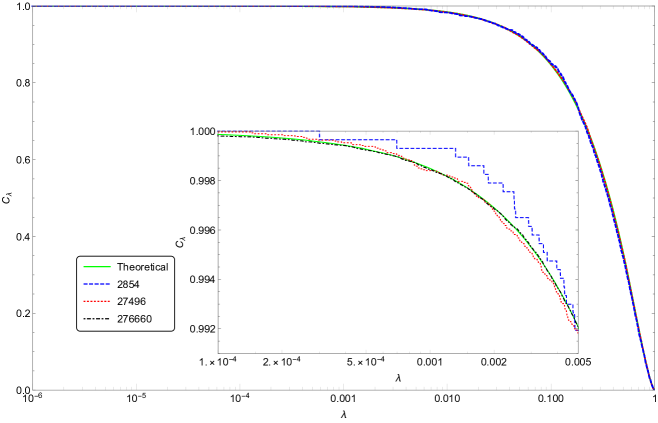This screenshot has width=658, height=423.
Task: Click the Theoretical legend label
Action: tap(143, 267)
